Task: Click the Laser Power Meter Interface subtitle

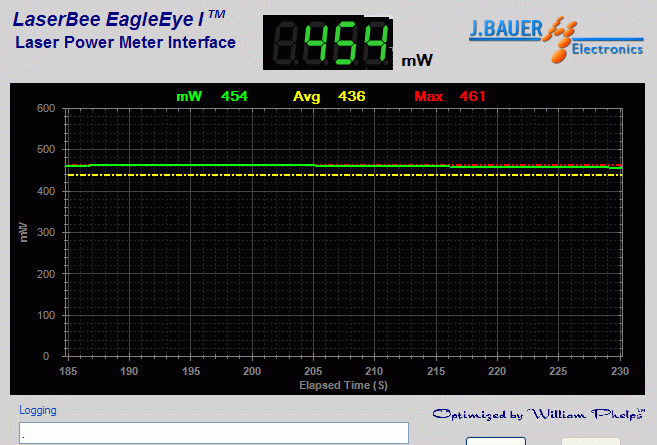Action: [x=125, y=42]
